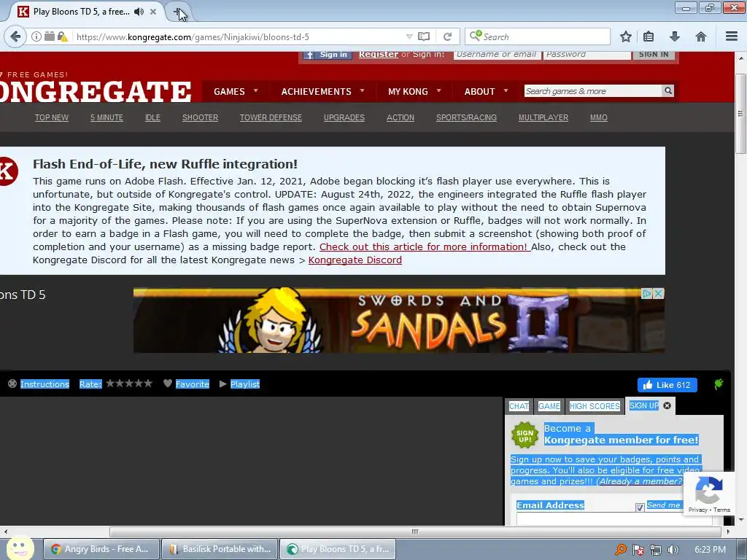Viewport: 747px width, 560px height.
Task: Close the Bloons TD 5 tab
Action: (153, 12)
